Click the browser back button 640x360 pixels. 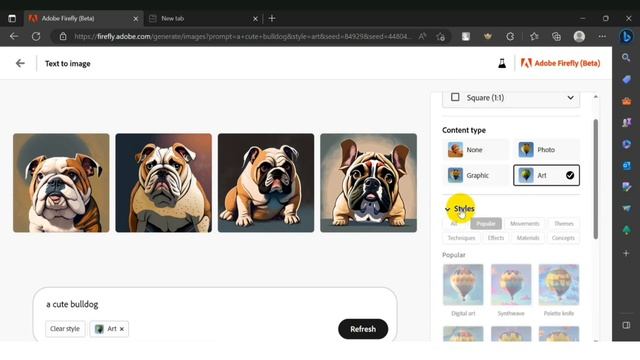(x=14, y=36)
